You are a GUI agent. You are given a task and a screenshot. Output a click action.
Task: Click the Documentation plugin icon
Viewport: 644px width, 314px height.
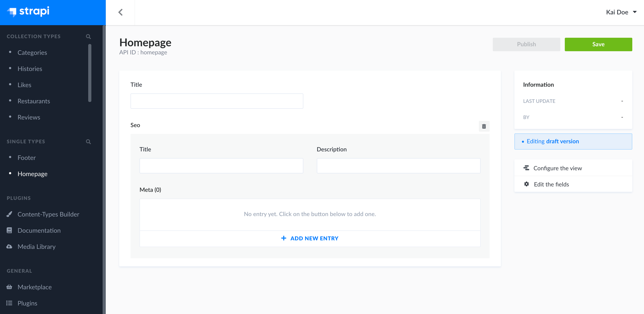coord(9,230)
